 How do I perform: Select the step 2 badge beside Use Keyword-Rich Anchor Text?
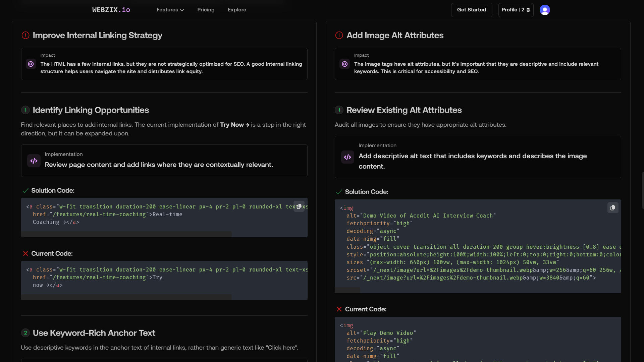[x=25, y=333]
